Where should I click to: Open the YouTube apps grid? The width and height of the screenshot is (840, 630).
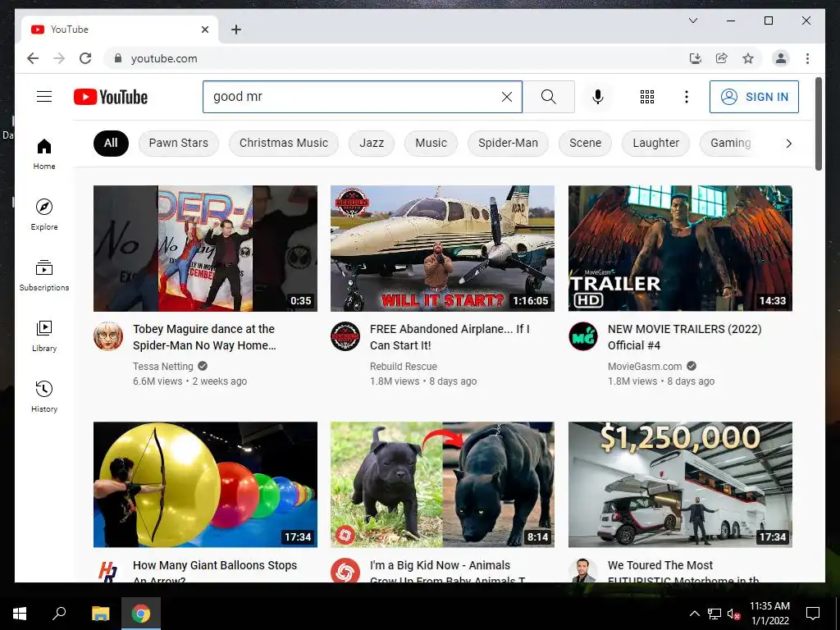coord(646,97)
